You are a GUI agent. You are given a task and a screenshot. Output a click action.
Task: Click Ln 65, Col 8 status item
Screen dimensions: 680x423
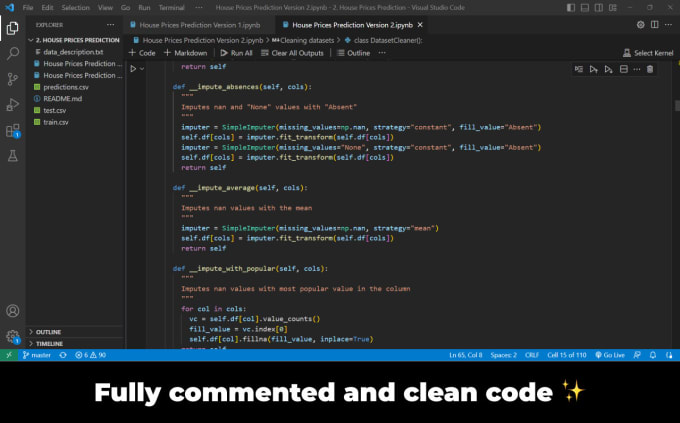[465, 355]
